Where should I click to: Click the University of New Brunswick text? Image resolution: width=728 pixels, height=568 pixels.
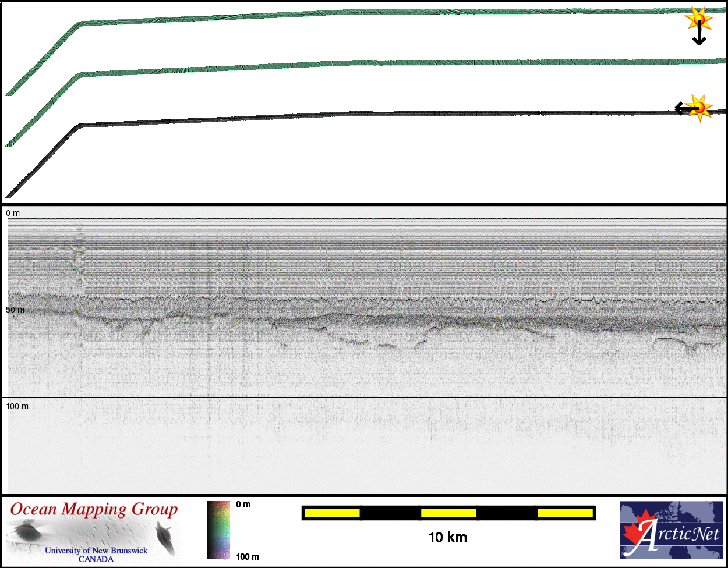pos(96,551)
